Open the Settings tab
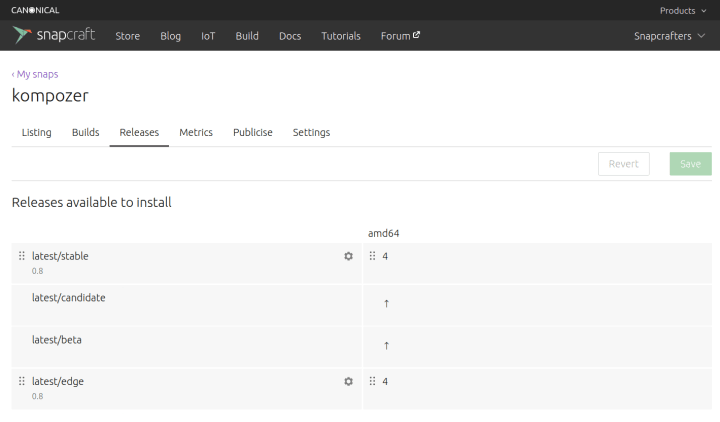Viewport: 720px width, 422px height. coord(311,132)
